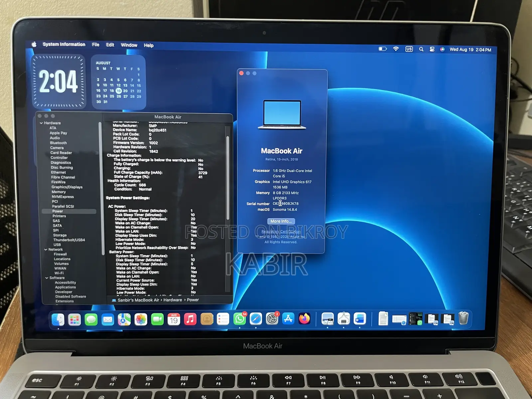Click the battery status icon
This screenshot has width=532, height=399.
pyautogui.click(x=383, y=49)
